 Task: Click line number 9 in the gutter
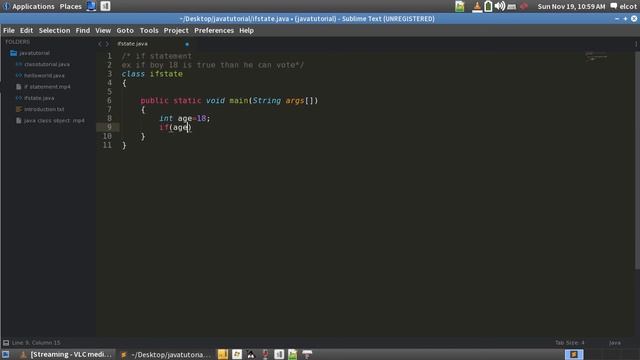pos(109,127)
